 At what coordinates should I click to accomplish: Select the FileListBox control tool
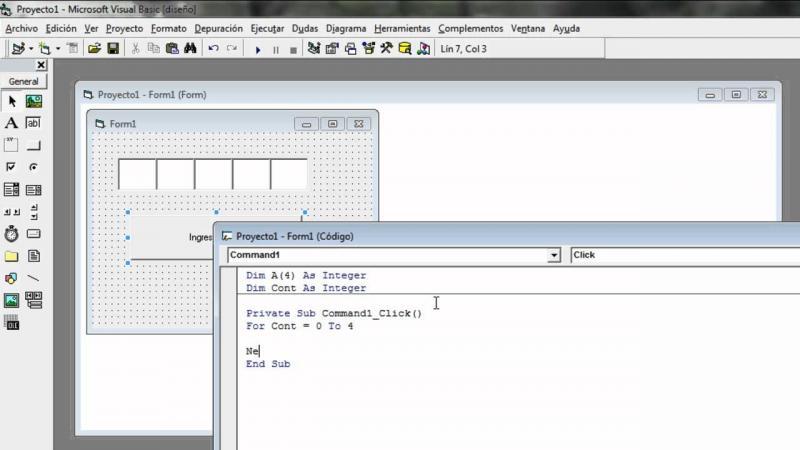tap(34, 256)
